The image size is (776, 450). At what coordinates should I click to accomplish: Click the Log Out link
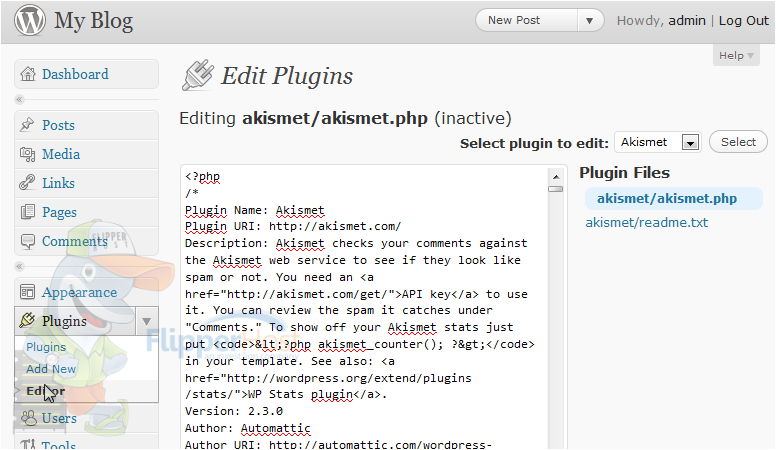pyautogui.click(x=744, y=20)
